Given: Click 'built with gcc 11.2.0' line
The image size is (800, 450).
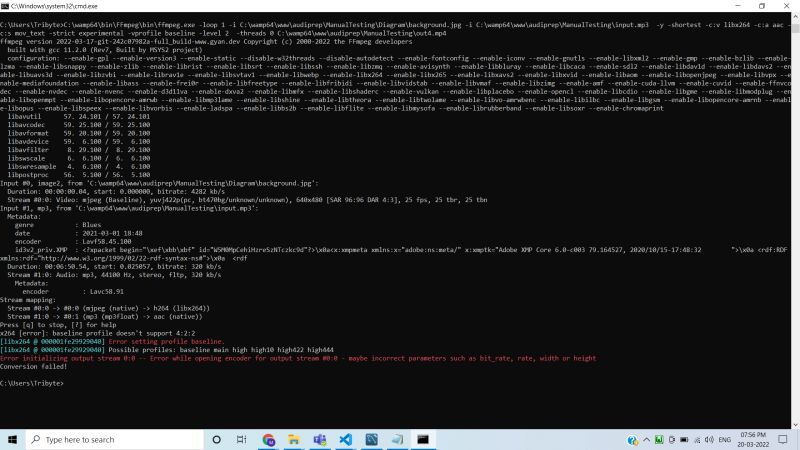Looking at the screenshot, I should [x=105, y=49].
